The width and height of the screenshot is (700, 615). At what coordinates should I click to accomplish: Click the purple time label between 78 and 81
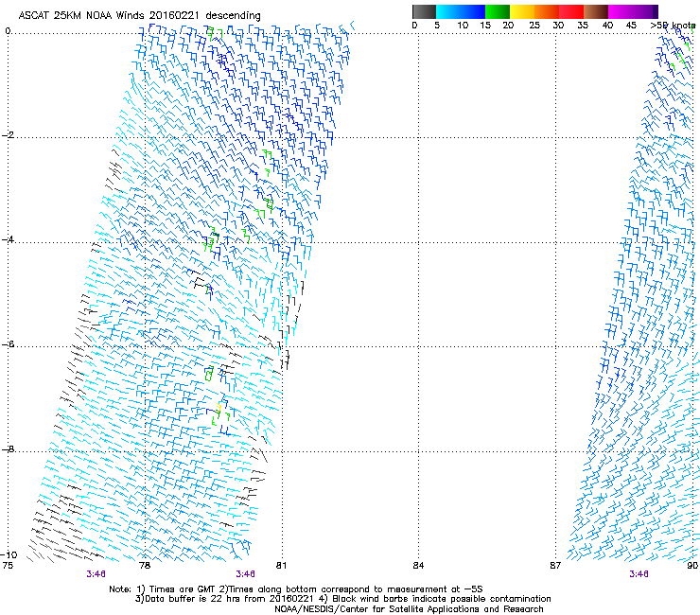pyautogui.click(x=246, y=574)
